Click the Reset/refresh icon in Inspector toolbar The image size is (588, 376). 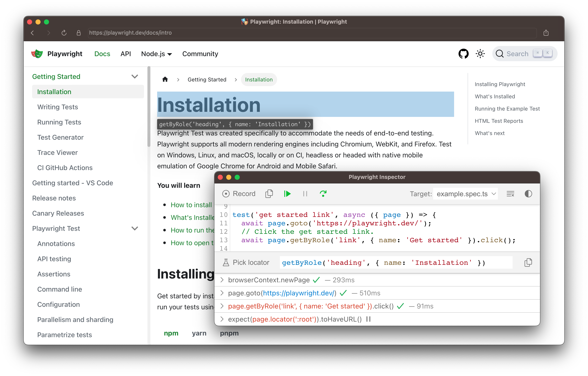point(323,193)
